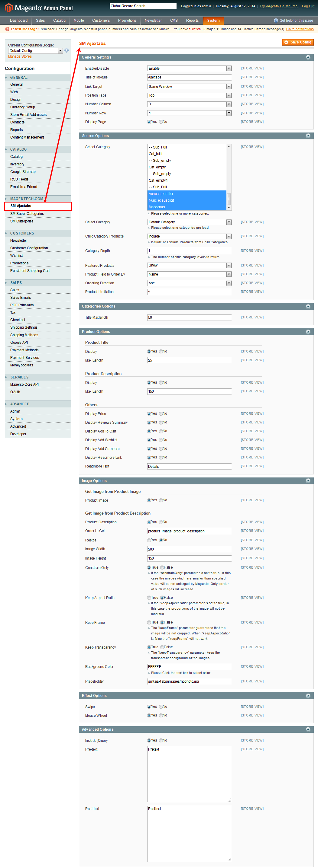Collapse Source Options section via arrow icon
318x868 pixels.
coord(308,136)
